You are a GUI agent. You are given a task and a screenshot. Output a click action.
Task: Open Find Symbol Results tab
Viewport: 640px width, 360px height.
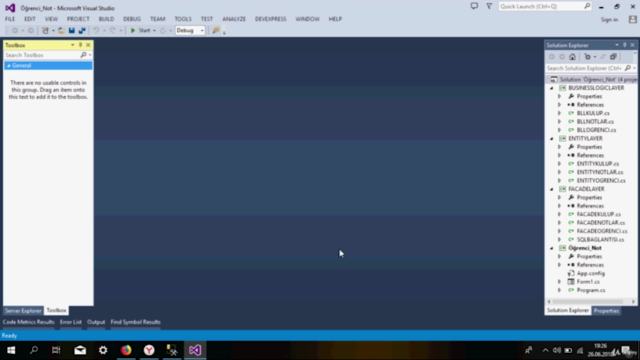(136, 322)
